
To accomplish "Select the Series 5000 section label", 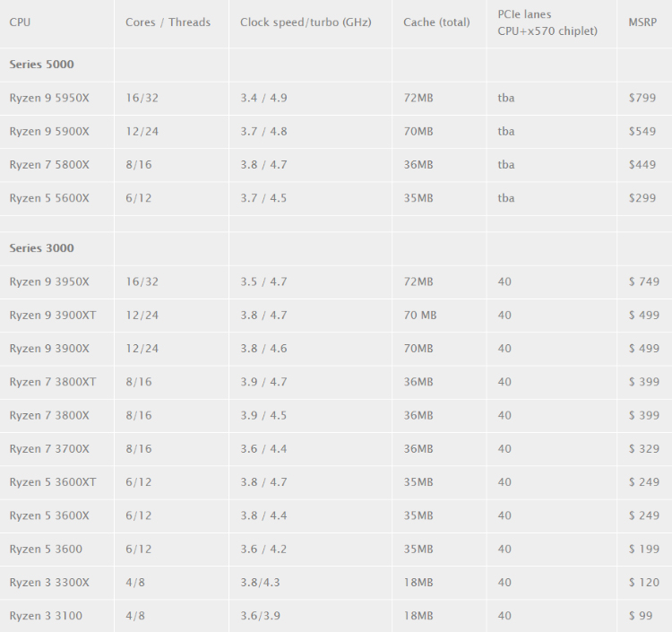I will tap(41, 65).
